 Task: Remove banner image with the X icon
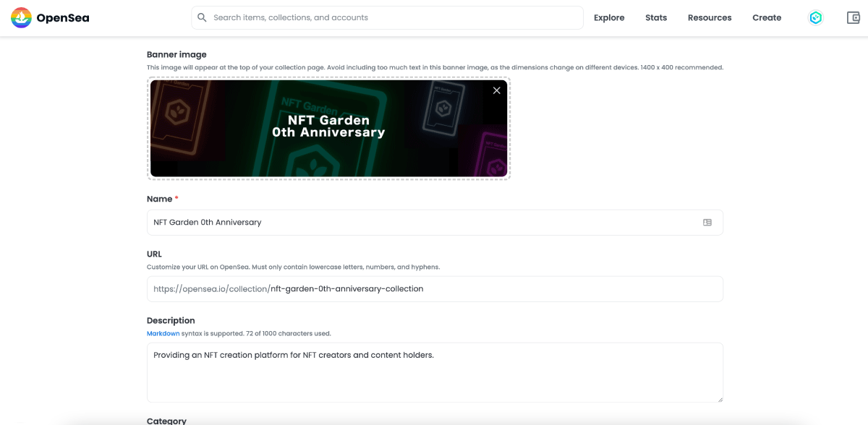pyautogui.click(x=496, y=90)
